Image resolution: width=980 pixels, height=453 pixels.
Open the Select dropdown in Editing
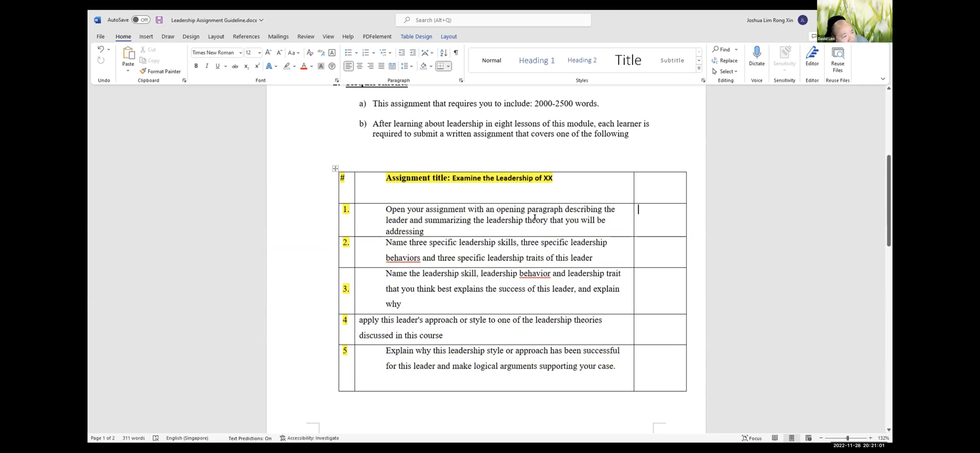[725, 71]
